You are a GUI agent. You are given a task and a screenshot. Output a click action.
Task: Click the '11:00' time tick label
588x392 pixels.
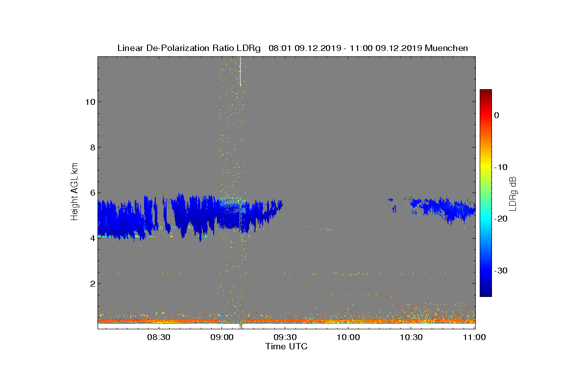point(474,337)
